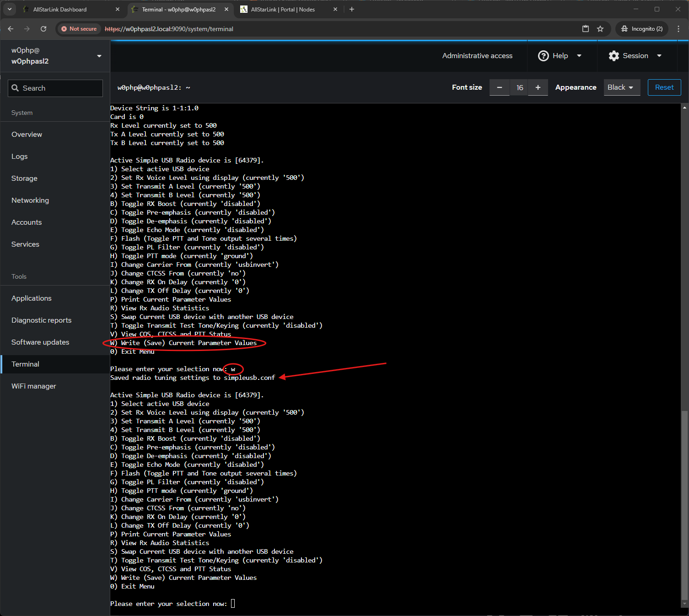This screenshot has width=689, height=616.
Task: Click the sidebar Search field
Action: [x=55, y=88]
